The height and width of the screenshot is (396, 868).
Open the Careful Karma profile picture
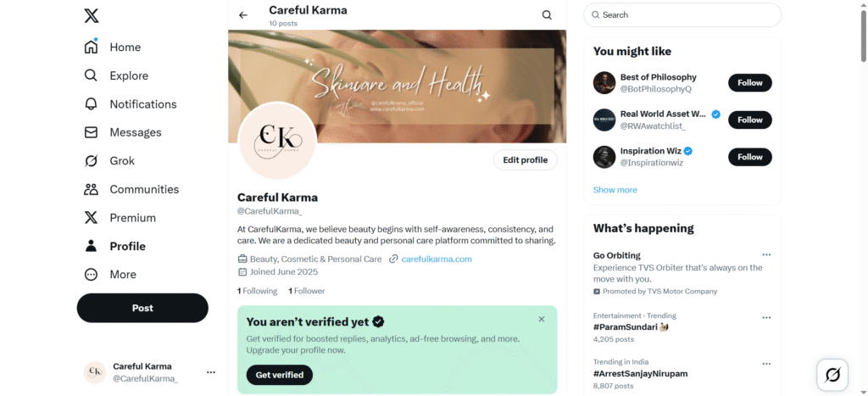(277, 141)
